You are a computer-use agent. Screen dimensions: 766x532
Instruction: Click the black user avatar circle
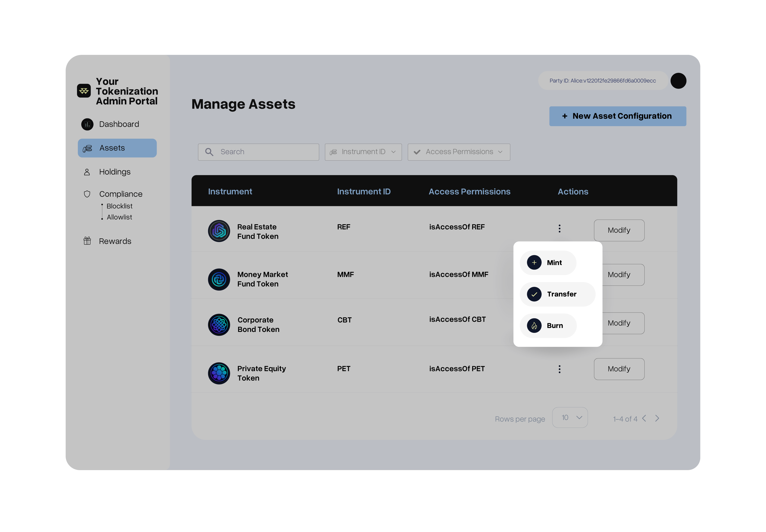click(678, 81)
